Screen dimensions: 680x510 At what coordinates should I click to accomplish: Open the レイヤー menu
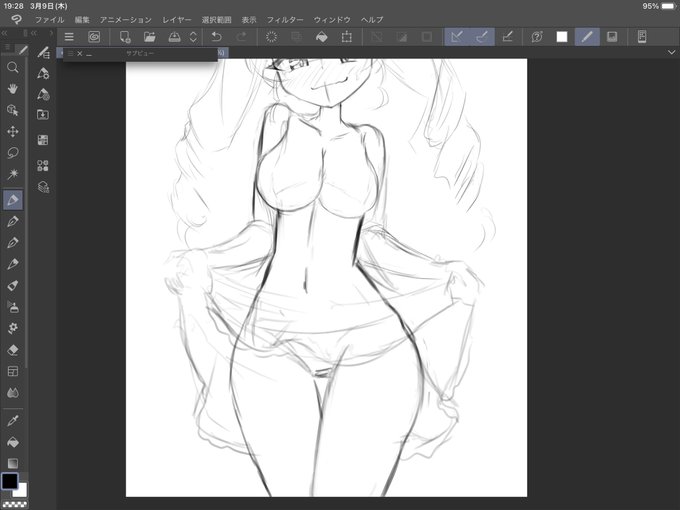[177, 20]
